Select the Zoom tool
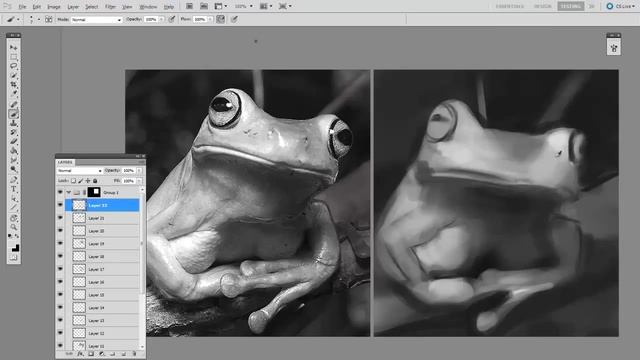Screen dimensions: 640x360 click(x=13, y=227)
